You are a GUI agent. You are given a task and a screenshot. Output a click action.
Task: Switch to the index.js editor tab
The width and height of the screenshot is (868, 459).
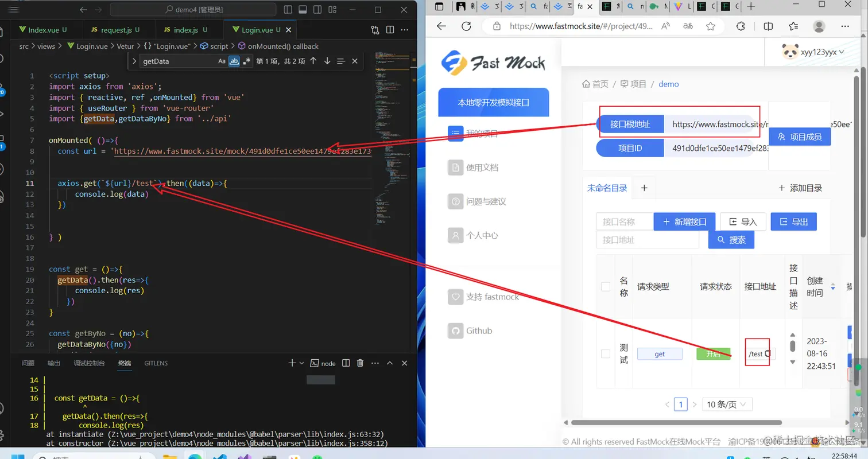185,30
